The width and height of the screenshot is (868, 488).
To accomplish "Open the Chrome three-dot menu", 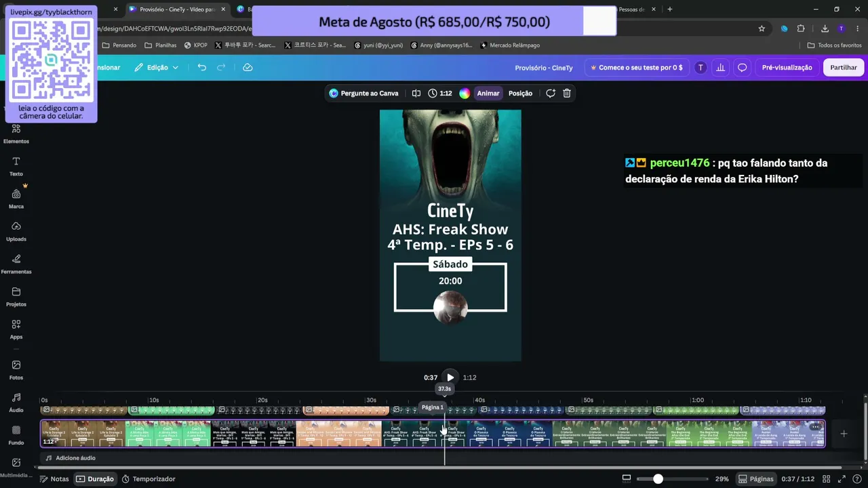I will point(856,28).
